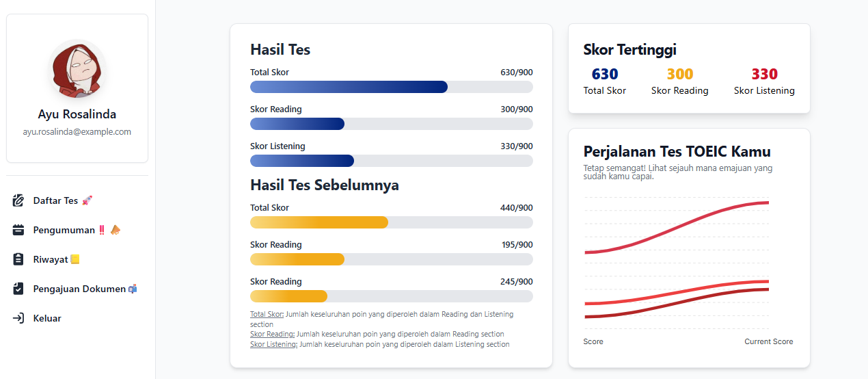Click the orange 300 Skor Reading value
This screenshot has width=868, height=379.
[x=679, y=74]
